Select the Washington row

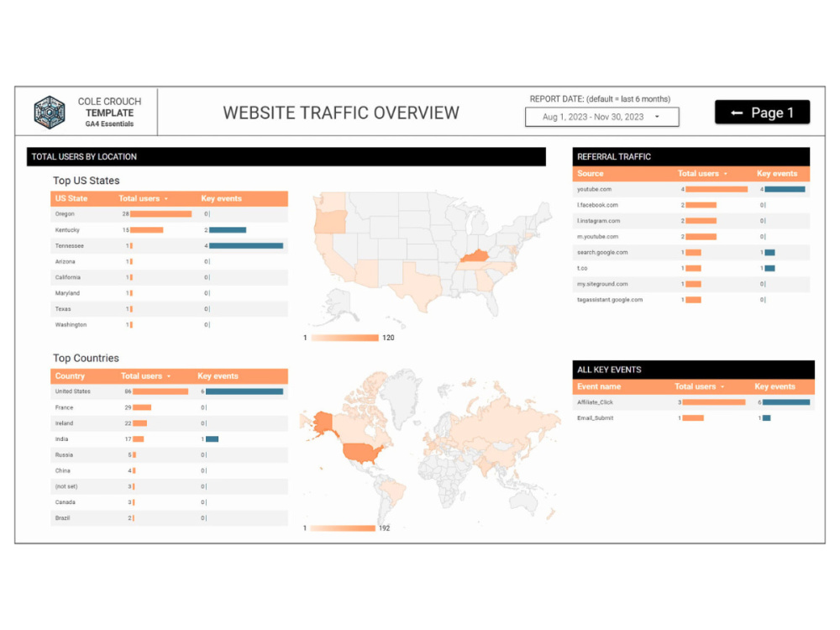[x=170, y=324]
